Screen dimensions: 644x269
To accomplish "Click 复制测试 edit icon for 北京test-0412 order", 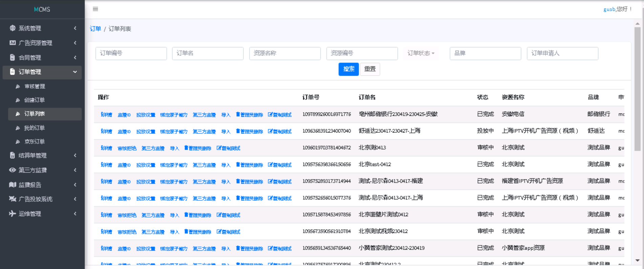I will click(280, 165).
